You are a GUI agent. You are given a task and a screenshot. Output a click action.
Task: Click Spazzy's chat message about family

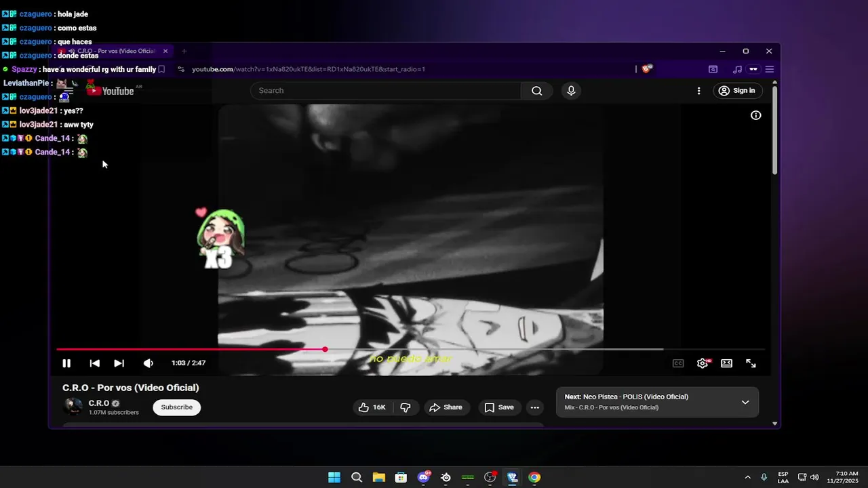point(79,69)
